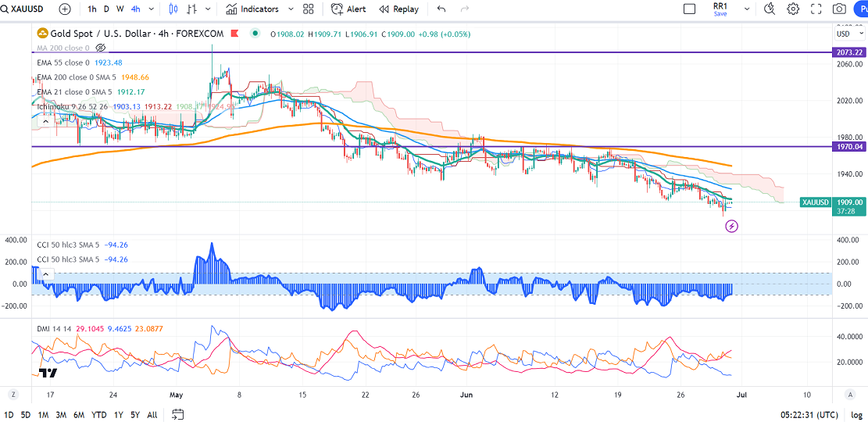Click the undo arrow
Screen dimensions: 868x422
point(441,9)
